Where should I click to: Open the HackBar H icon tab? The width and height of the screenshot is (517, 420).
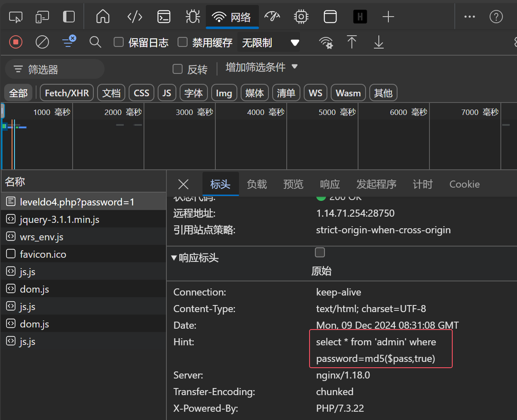360,17
